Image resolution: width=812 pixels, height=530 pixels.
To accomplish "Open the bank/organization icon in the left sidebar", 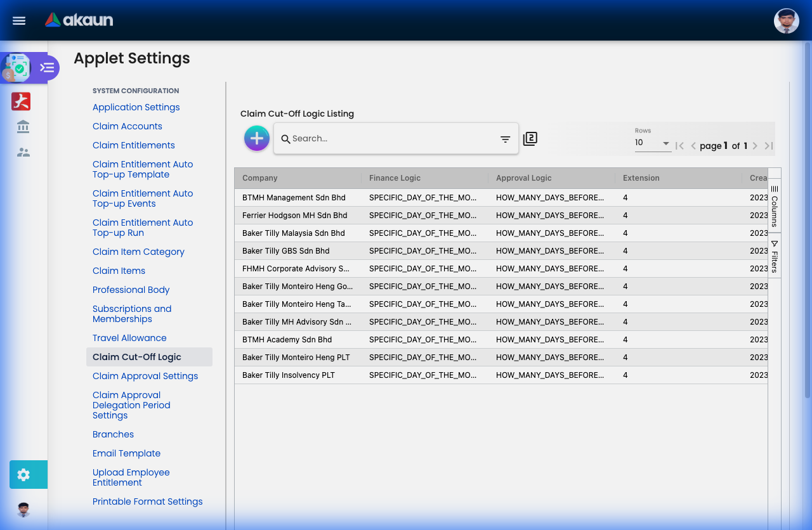I will [x=22, y=126].
